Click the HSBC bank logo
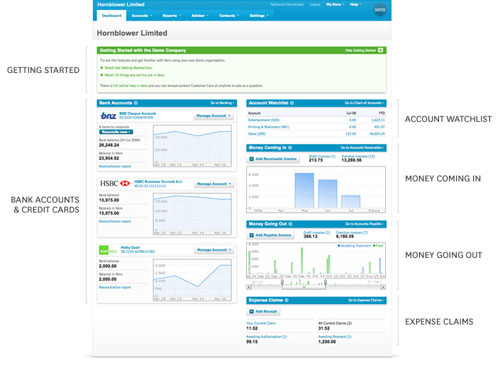Viewport: 500px width, 367px height. (x=115, y=183)
